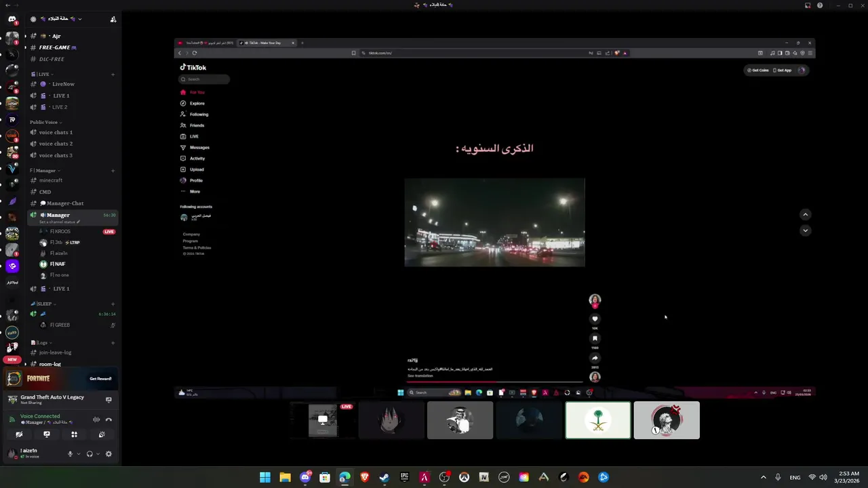Open Discord direct messages home icon
The width and height of the screenshot is (868, 488).
click(x=12, y=19)
